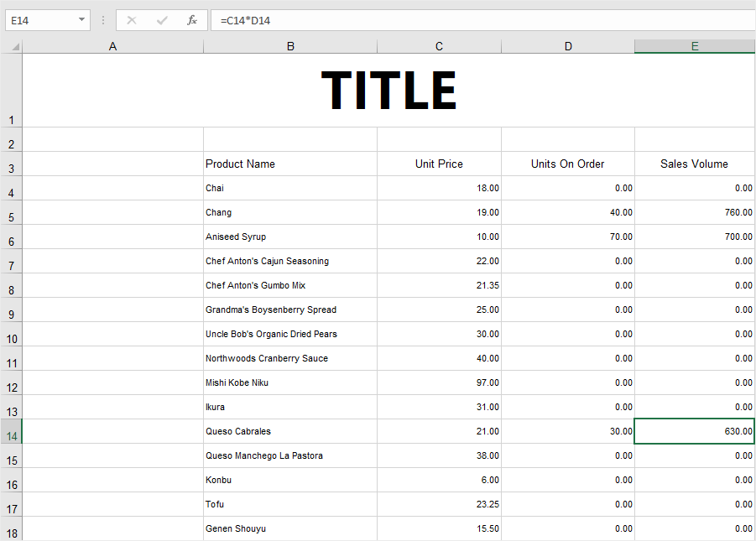Screen dimensions: 756x541
Task: Select column B header
Action: tap(290, 46)
